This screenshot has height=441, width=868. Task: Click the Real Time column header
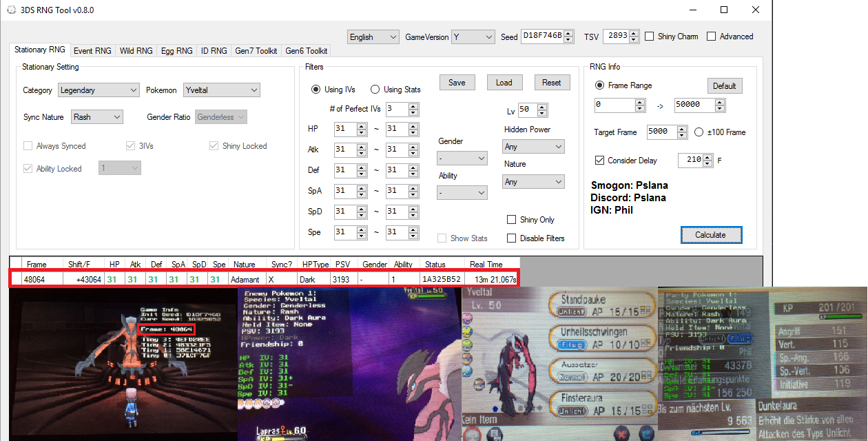[x=491, y=265]
